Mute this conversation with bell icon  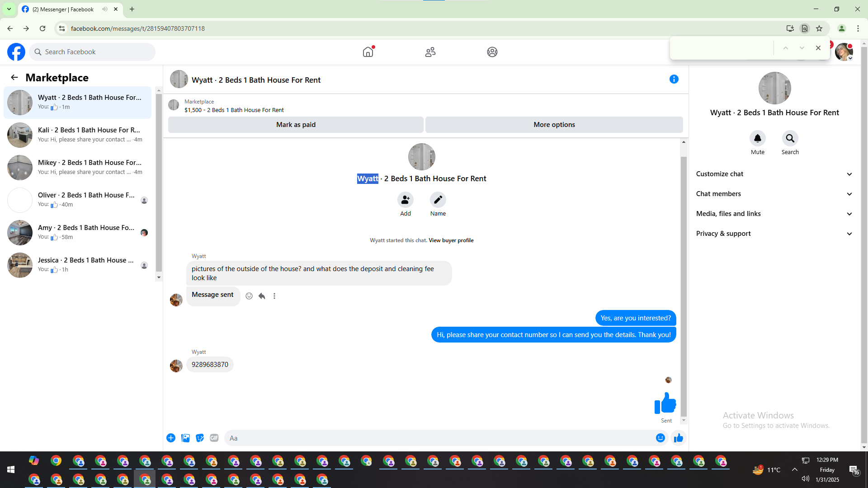click(758, 138)
